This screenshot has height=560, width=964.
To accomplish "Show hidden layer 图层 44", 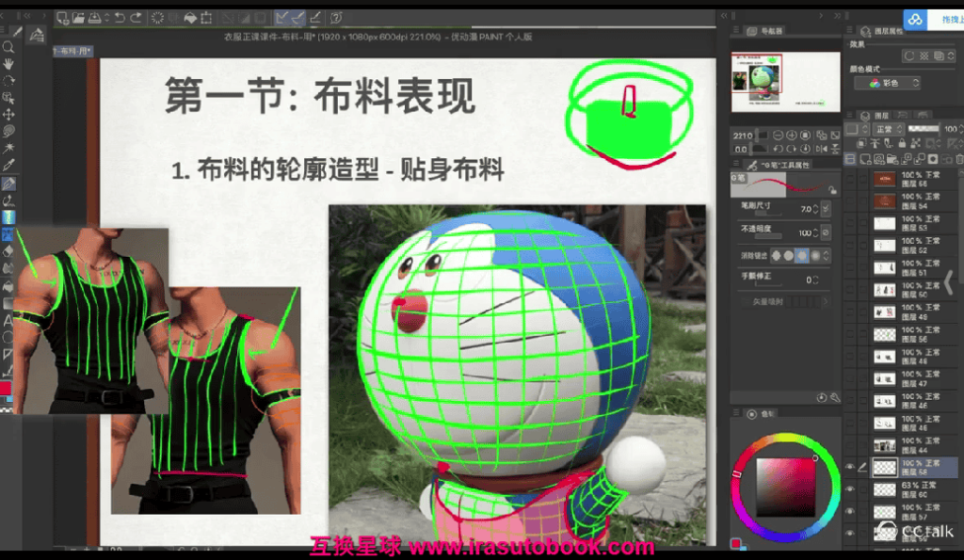I will 850,445.
